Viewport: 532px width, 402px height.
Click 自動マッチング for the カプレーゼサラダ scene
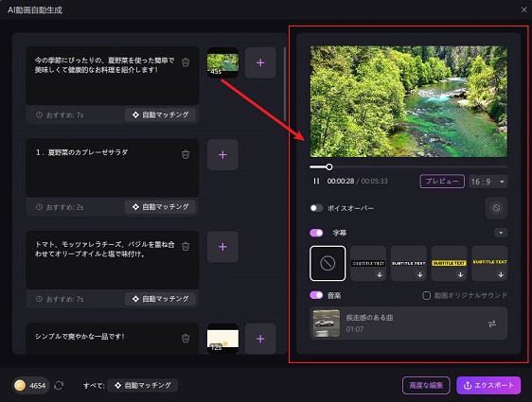click(160, 207)
